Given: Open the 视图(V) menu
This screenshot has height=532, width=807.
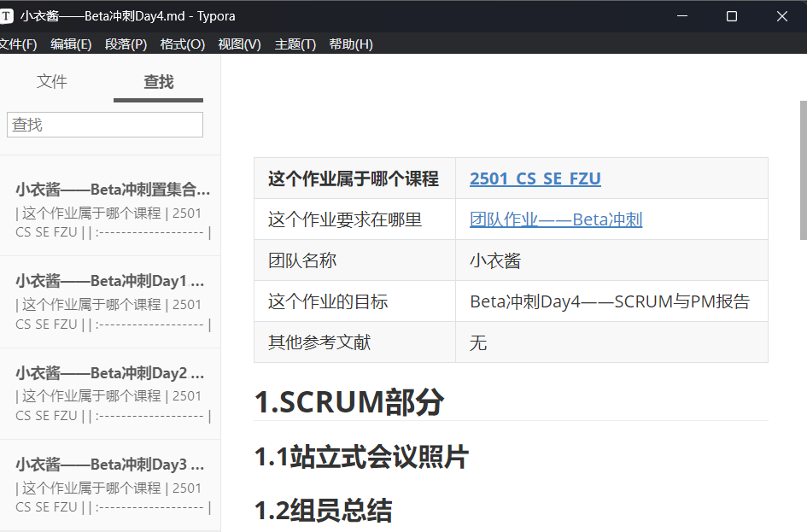Looking at the screenshot, I should 240,44.
